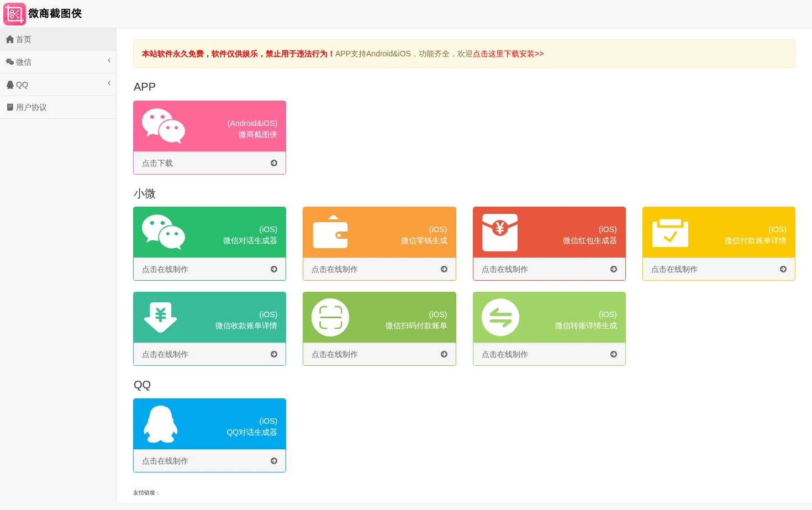
Task: Click the arrow icon on 微信付款账单详情 card footer
Action: (x=783, y=269)
